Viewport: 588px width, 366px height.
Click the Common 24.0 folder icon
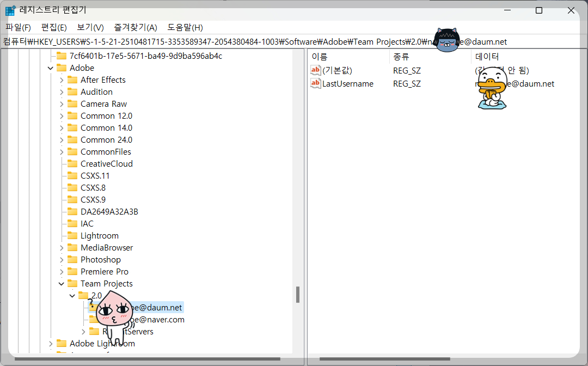(72, 140)
